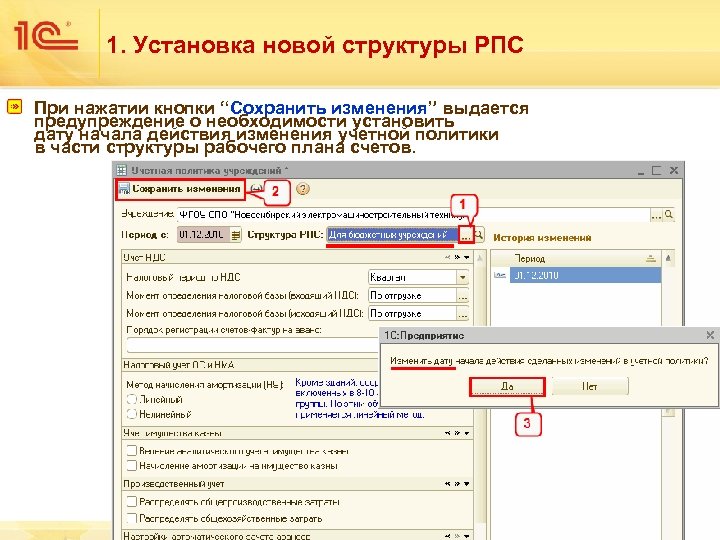720x540 pixels.
Task: Click the Порядок регистрации счетов-фактур field
Action: coord(253,345)
